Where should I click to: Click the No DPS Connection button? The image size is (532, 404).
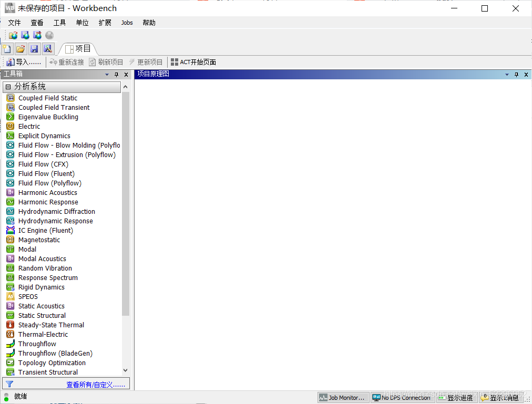(402, 398)
